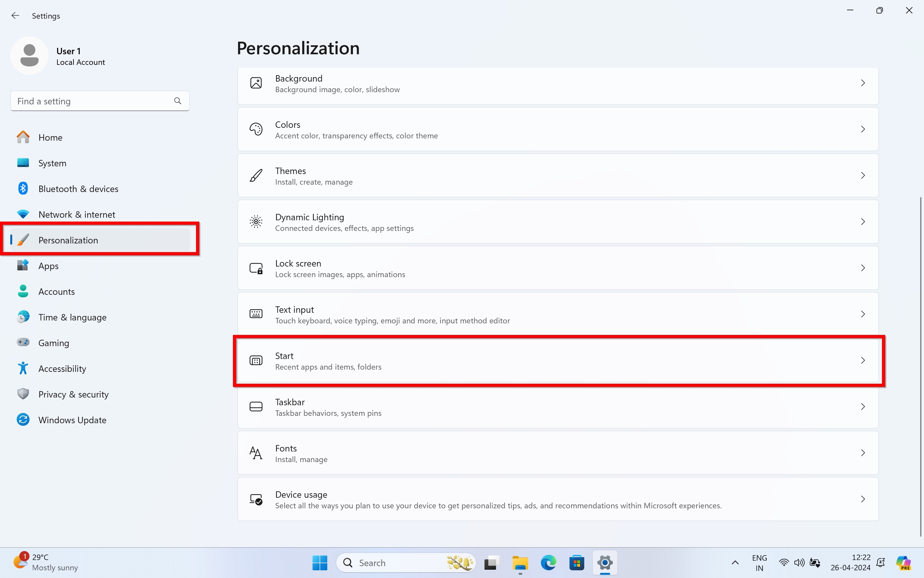This screenshot has width=924, height=578.
Task: Click the Accounts person icon
Action: [23, 291]
